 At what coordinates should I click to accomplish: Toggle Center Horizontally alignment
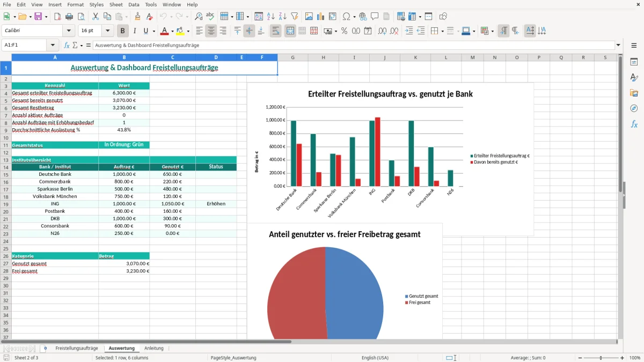point(211,31)
